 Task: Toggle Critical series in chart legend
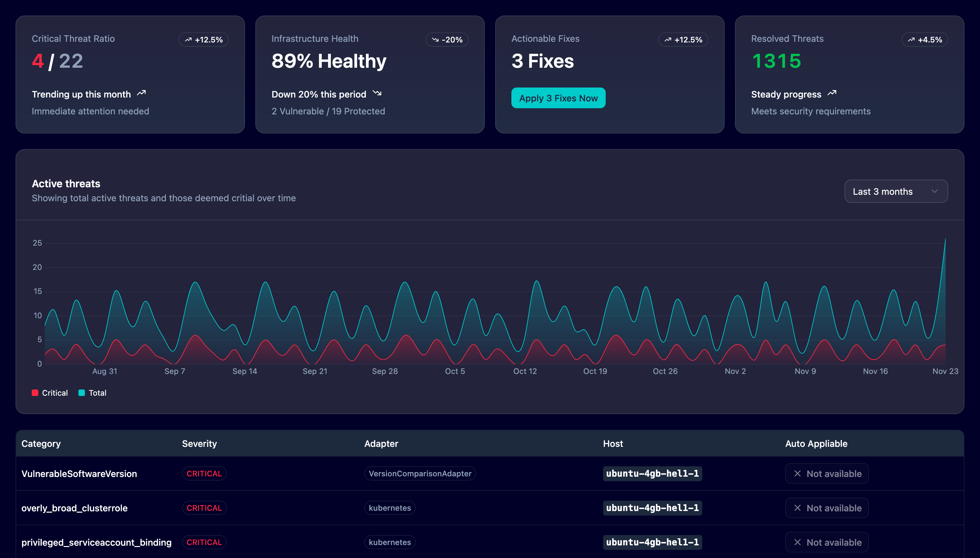55,393
